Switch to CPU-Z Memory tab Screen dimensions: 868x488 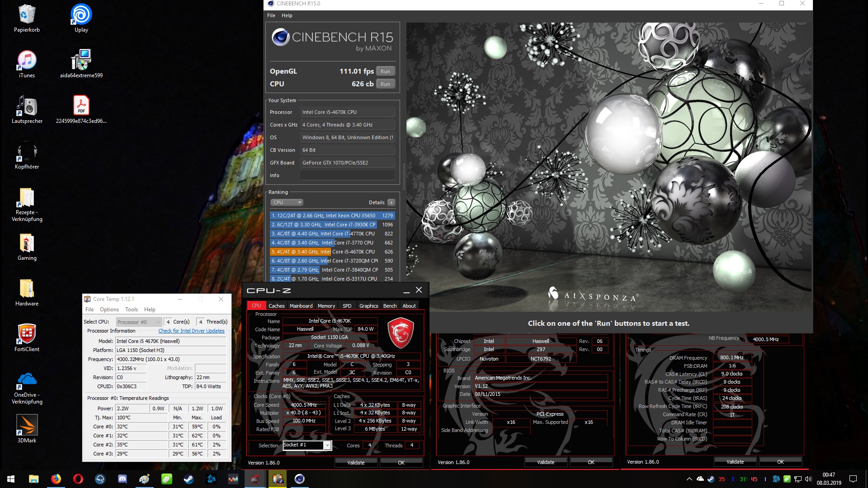(326, 306)
